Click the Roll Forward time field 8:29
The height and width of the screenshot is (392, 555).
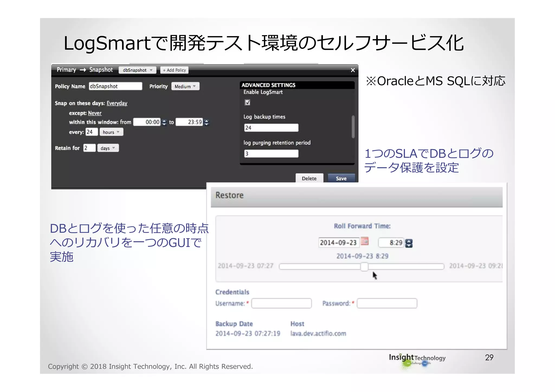[x=391, y=243]
